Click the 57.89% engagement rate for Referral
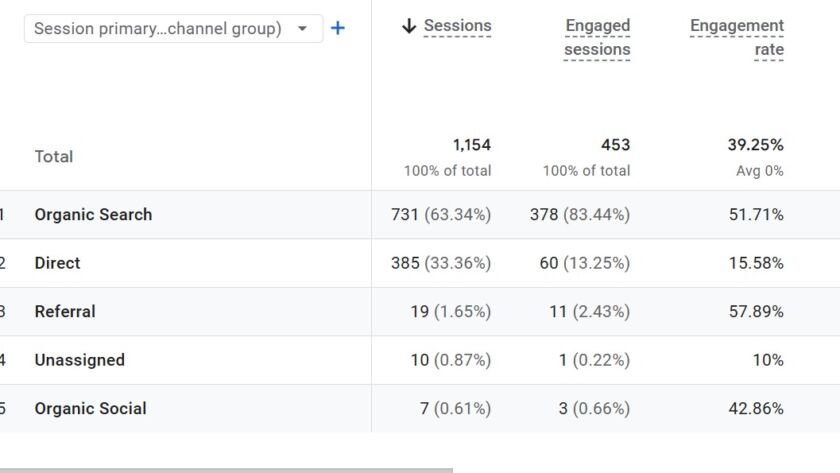 756,312
